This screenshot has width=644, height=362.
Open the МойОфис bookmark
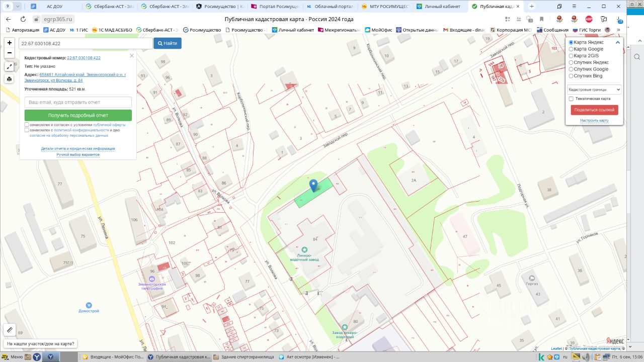coord(378,30)
